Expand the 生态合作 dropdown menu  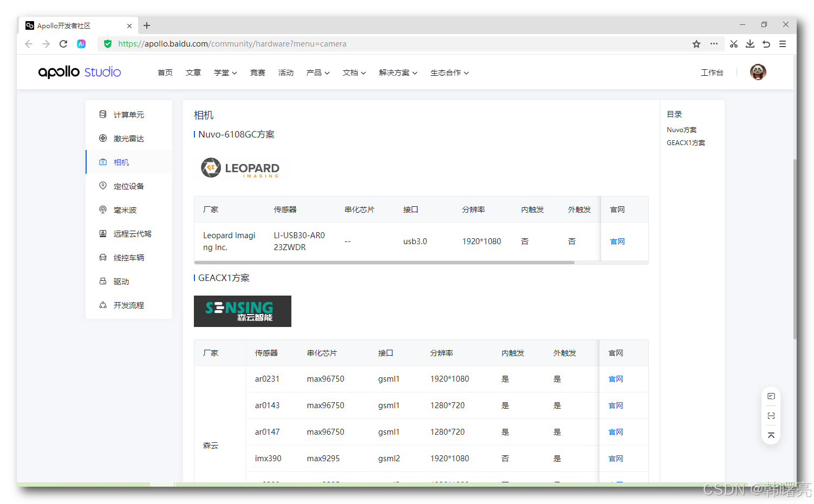[450, 73]
